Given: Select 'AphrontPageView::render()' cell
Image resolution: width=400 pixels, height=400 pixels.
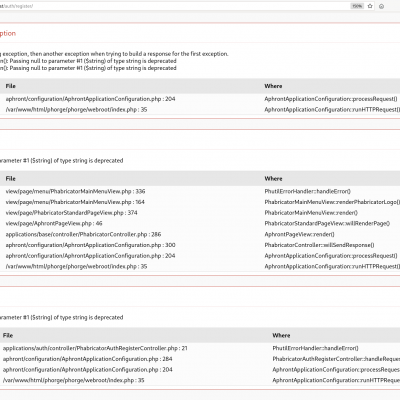Looking at the screenshot, I should pos(299,234).
